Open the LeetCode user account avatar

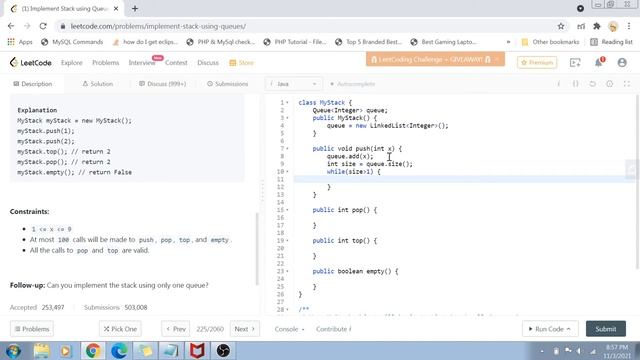(x=622, y=62)
